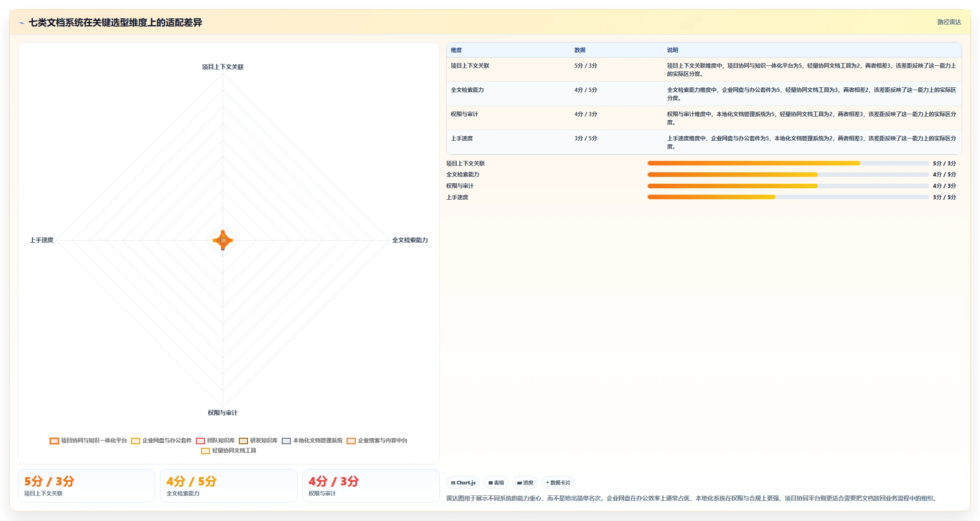Viewport: 980px width, 521px height.
Task: Click the 5分 / 3分 项目上下文关联 data card
Action: (x=86, y=486)
